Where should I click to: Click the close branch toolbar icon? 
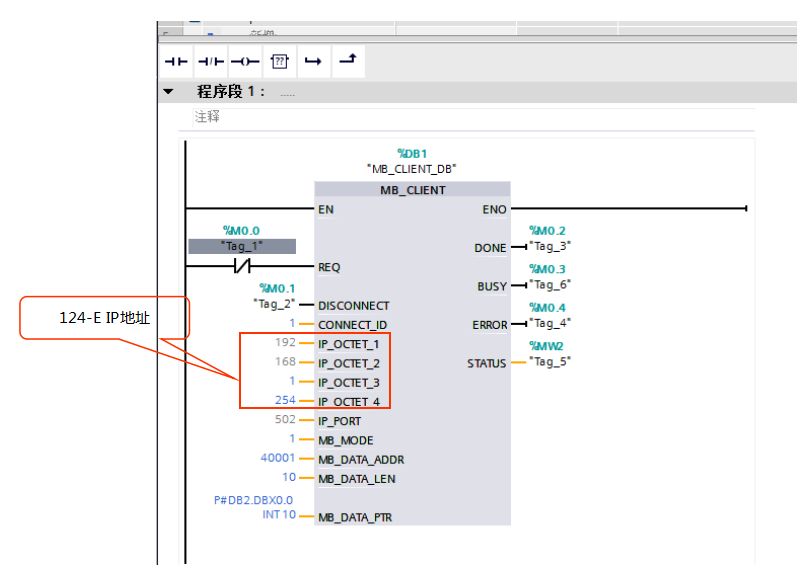click(x=347, y=61)
